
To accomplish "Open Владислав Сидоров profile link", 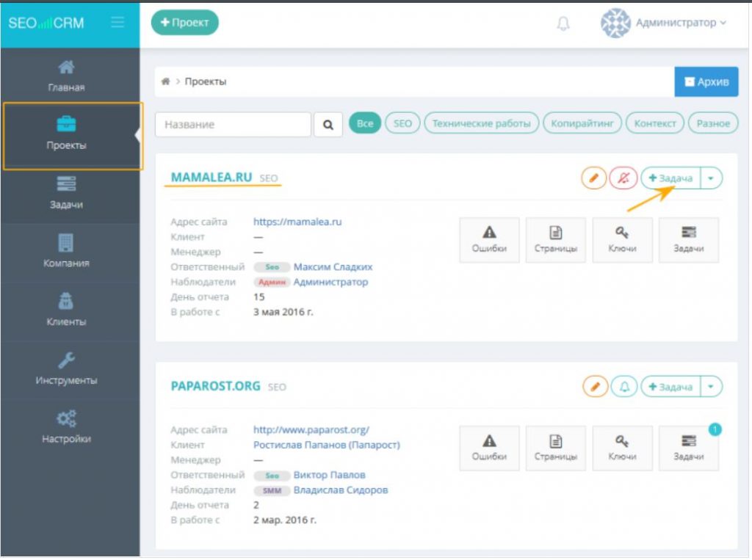I will (341, 490).
